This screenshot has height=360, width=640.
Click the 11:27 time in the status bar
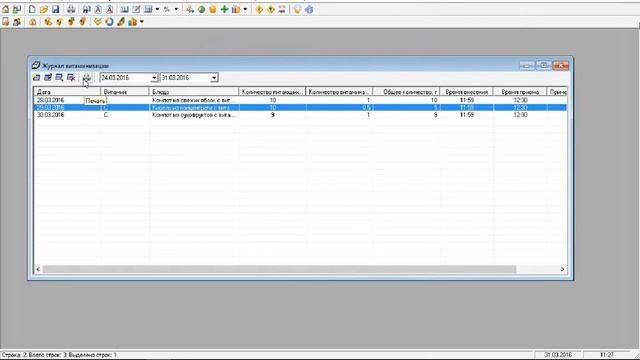(x=607, y=355)
